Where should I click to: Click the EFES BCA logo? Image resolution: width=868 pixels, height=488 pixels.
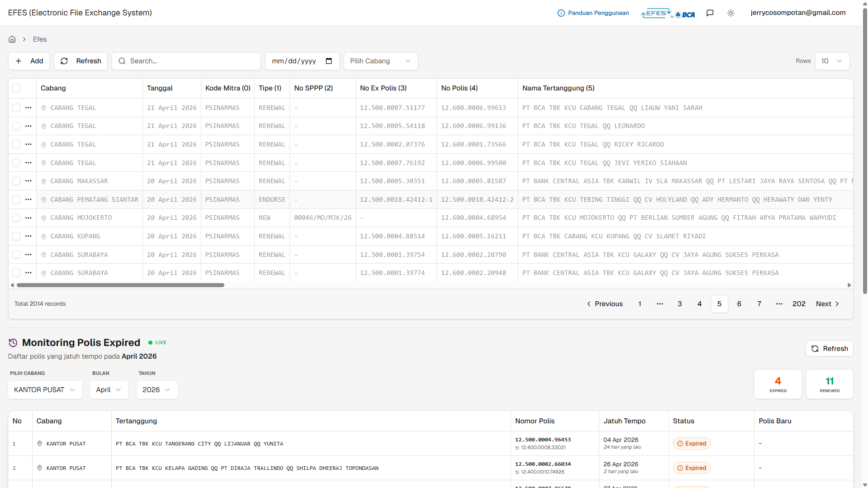[x=668, y=13]
